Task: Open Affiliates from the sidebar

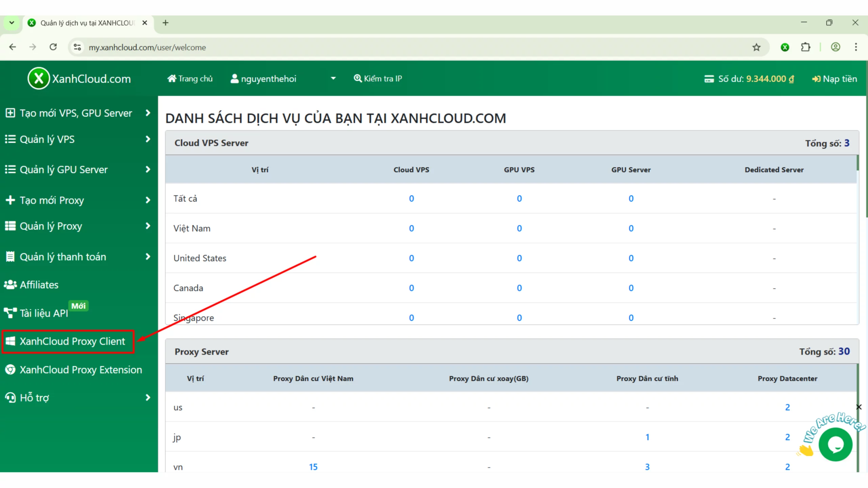Action: [39, 285]
